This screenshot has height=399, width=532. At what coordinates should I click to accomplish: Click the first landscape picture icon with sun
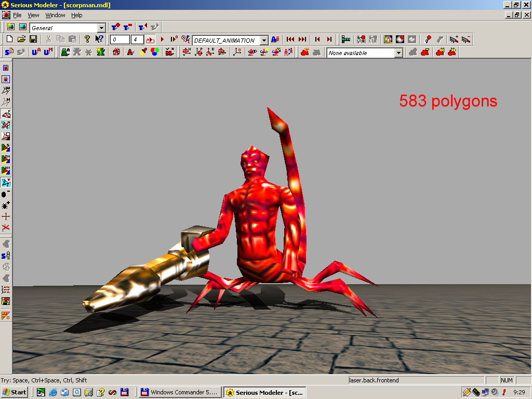pyautogui.click(x=10, y=27)
